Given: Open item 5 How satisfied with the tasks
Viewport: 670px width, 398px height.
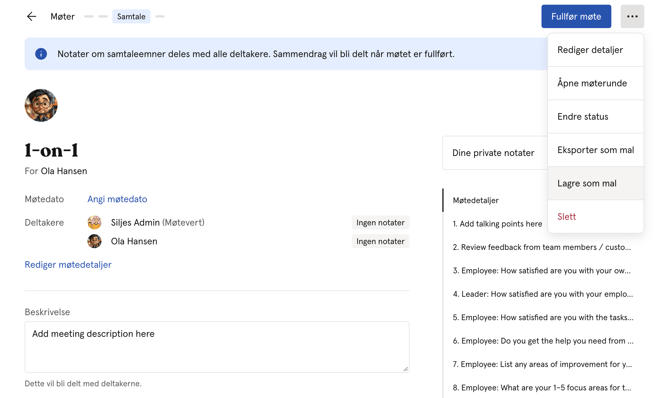Looking at the screenshot, I should click(543, 318).
